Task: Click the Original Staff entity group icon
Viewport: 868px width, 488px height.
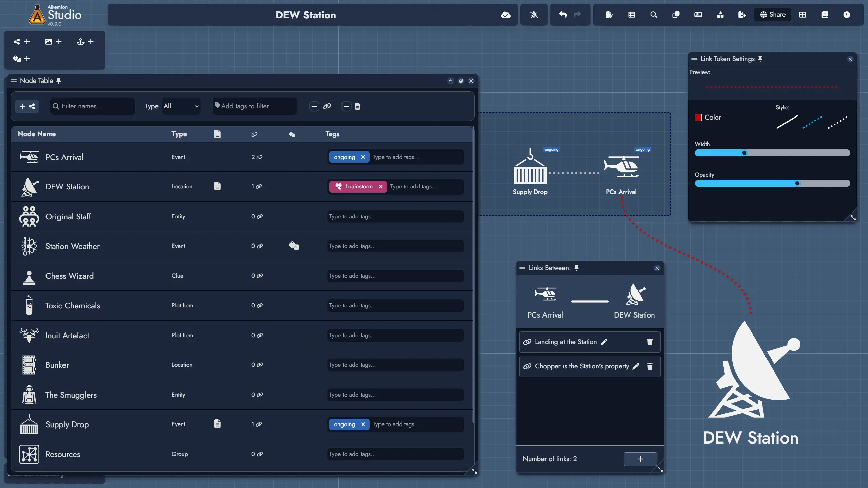Action: [28, 216]
